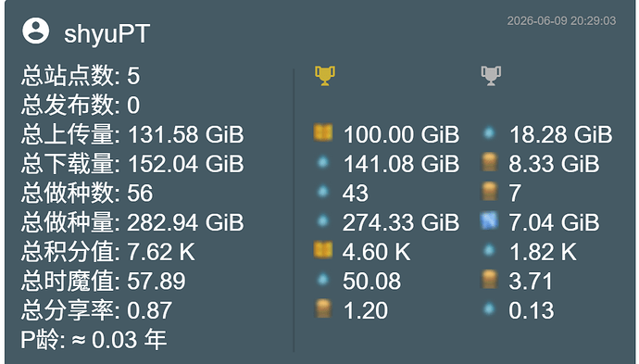Click the 总上传量 131.58 GiB row
The height and width of the screenshot is (364, 639).
(132, 134)
